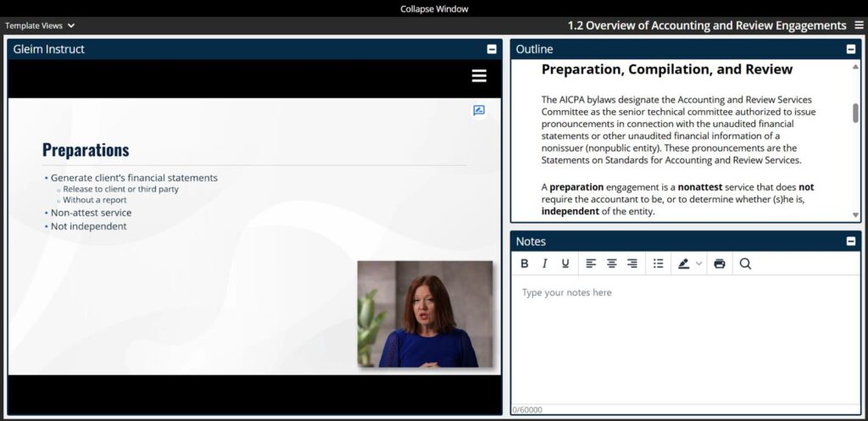Open the highlight color dropdown arrow

pos(699,263)
